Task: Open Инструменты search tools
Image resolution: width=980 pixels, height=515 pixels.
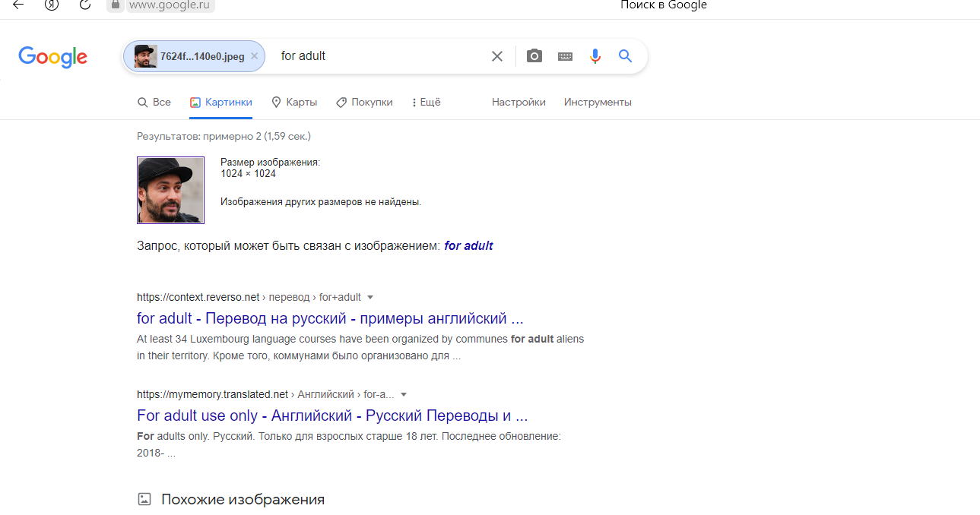Action: tap(598, 103)
